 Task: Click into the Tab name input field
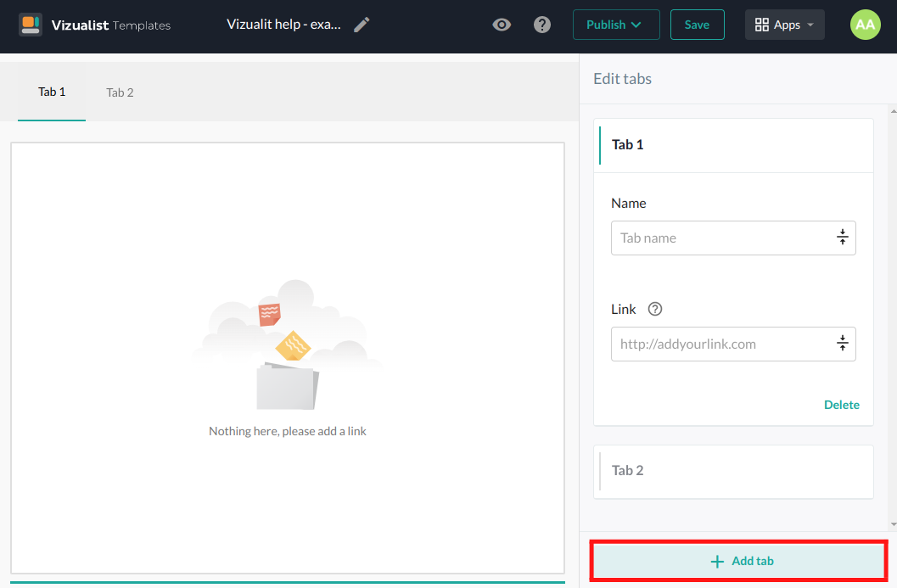pyautogui.click(x=720, y=238)
